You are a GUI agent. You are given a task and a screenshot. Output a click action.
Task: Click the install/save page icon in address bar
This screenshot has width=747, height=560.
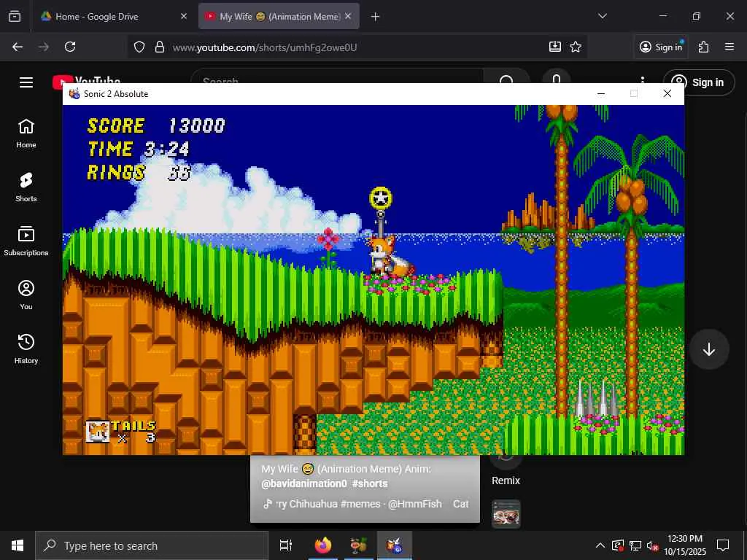[x=555, y=47]
